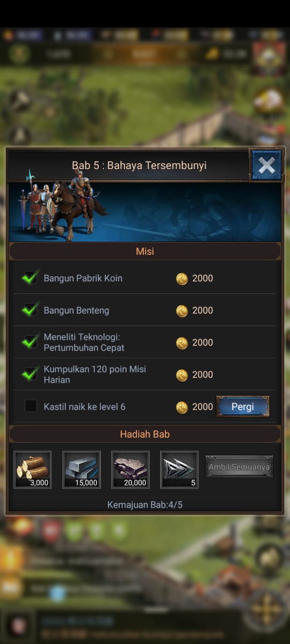The height and width of the screenshot is (644, 290).
Task: Select the speed-up arrows reward icon
Action: click(x=179, y=470)
